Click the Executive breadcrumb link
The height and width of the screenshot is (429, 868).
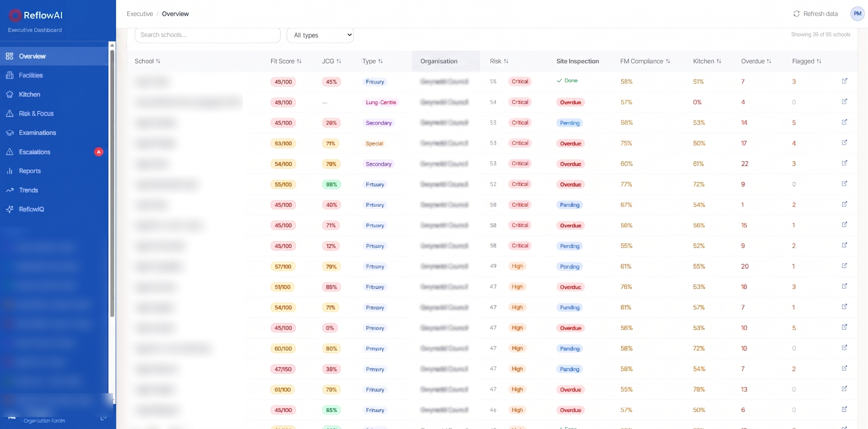(140, 14)
